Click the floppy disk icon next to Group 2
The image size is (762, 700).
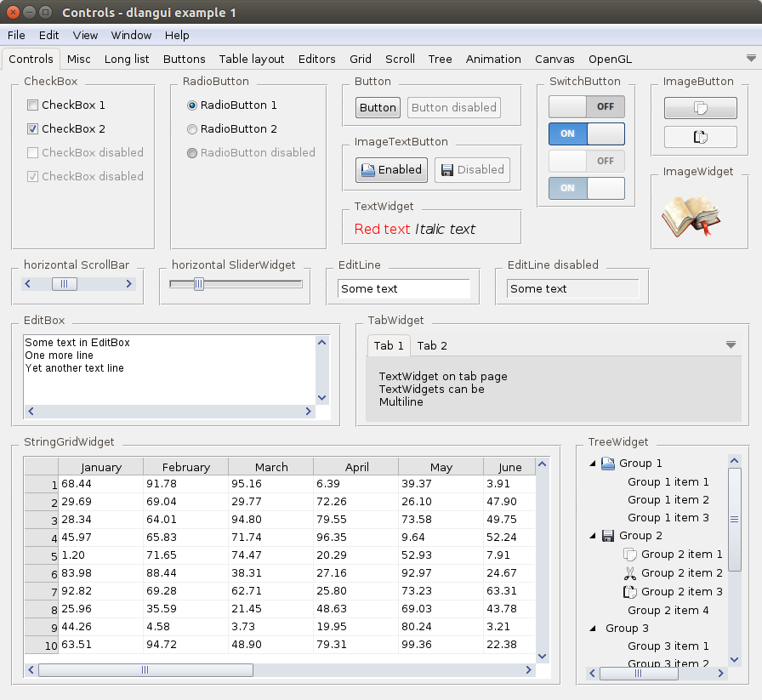pos(608,536)
